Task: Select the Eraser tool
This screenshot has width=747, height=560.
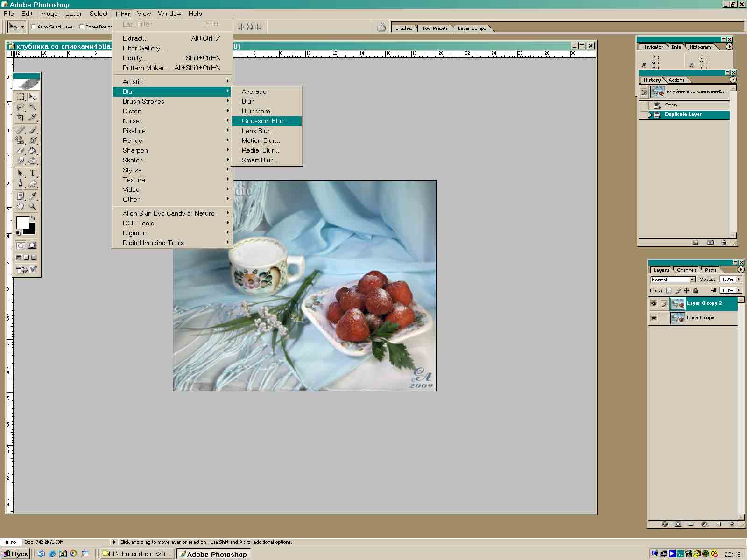Action: 21,151
